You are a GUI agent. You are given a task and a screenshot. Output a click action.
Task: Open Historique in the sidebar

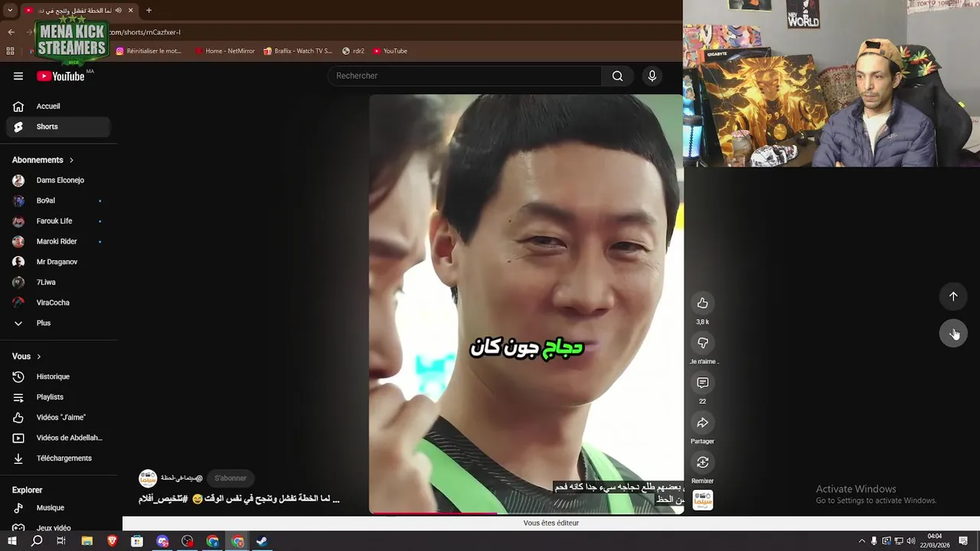click(x=58, y=377)
